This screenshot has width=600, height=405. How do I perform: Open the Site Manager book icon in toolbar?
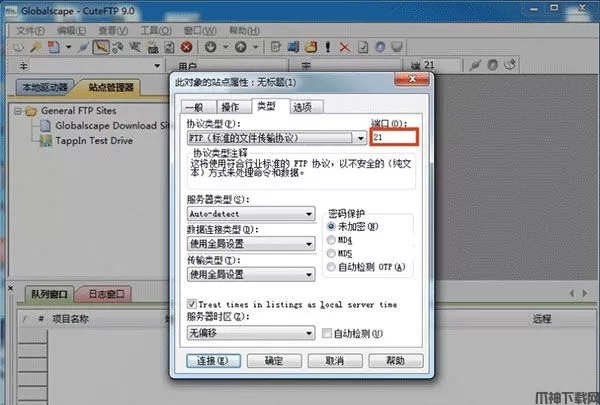click(x=18, y=47)
